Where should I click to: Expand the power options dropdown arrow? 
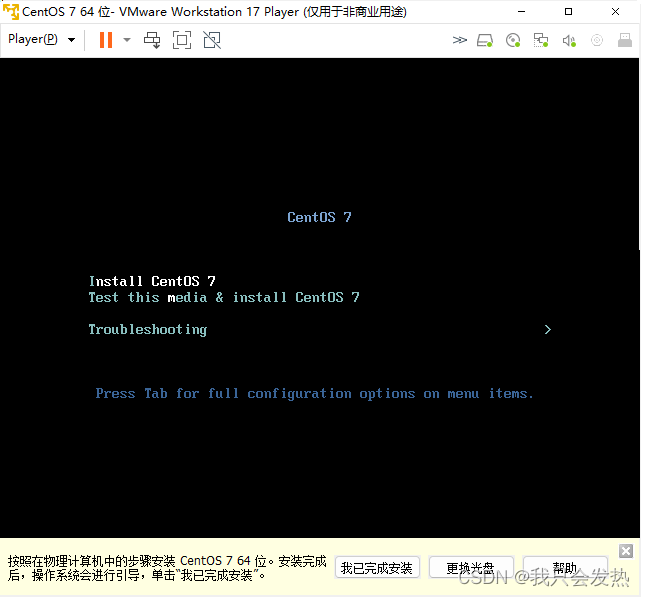pos(127,40)
